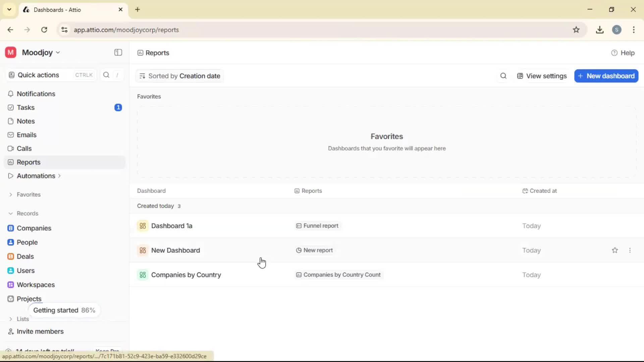This screenshot has width=644, height=362.
Task: Open the Emails section
Action: (26, 135)
